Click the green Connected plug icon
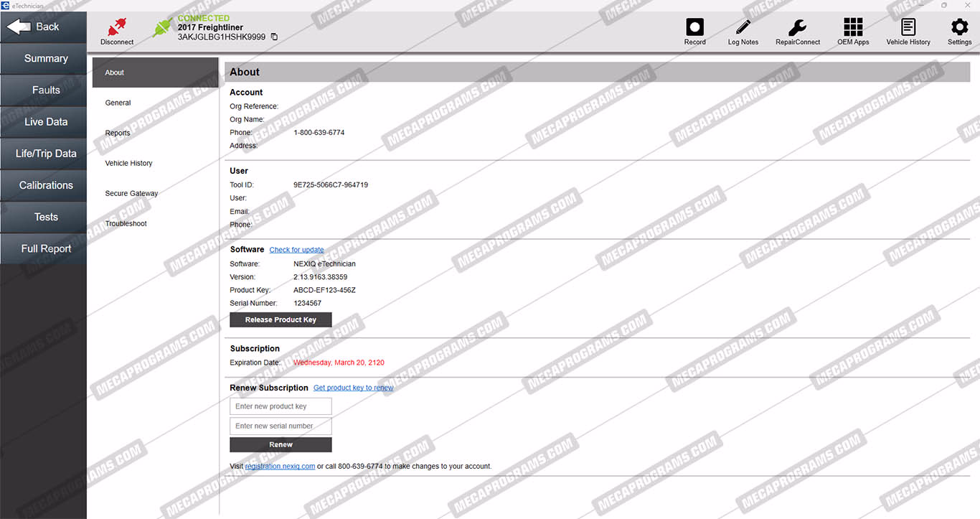980x519 pixels. point(164,27)
